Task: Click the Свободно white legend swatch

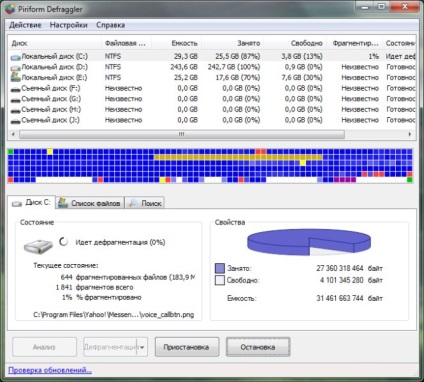Action: pyautogui.click(x=220, y=280)
